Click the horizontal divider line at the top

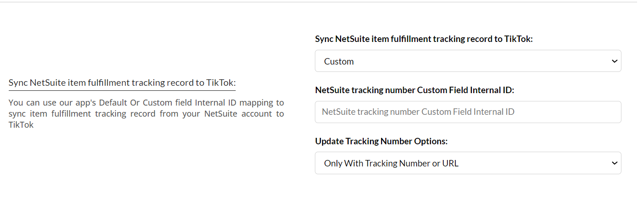(322, 2)
